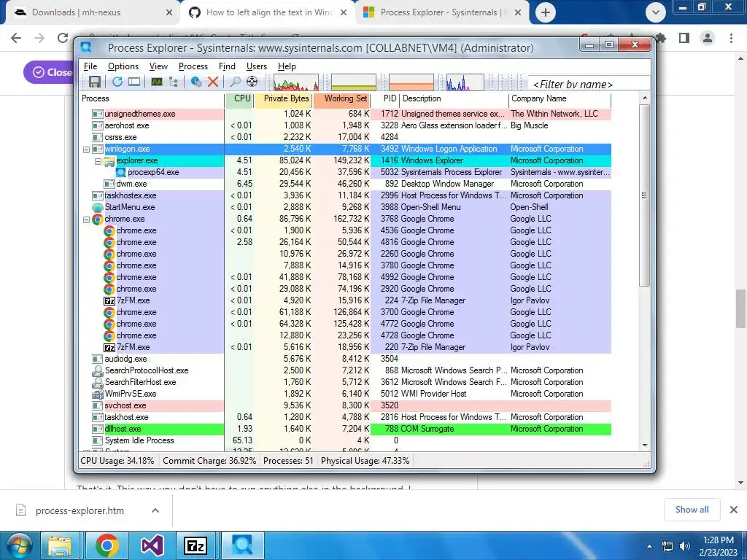747x560 pixels.
Task: Open the Find menu
Action: tap(227, 66)
